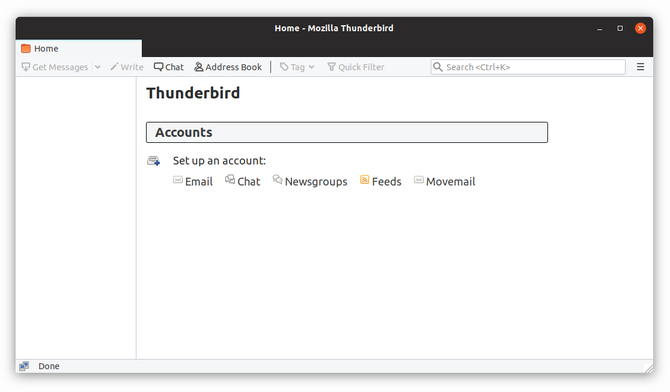This screenshot has width=670, height=392.
Task: Click the magnifier icon in search box
Action: pyautogui.click(x=438, y=67)
